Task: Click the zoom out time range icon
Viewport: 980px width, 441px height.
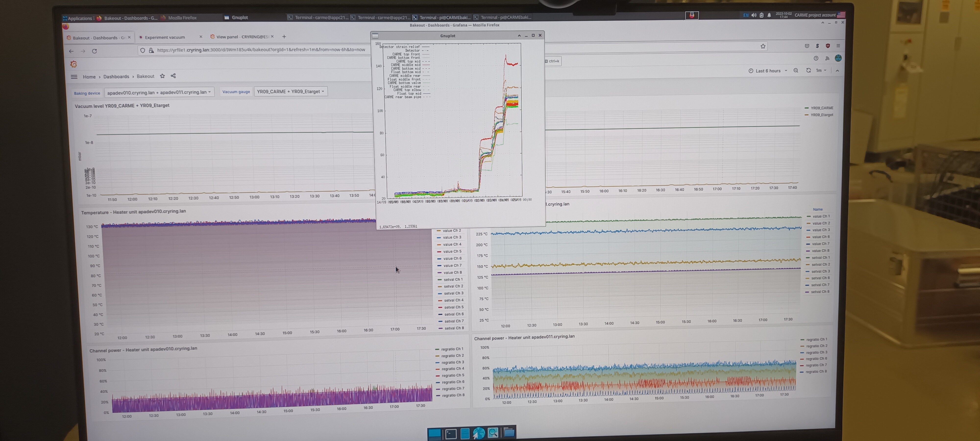Action: tap(796, 70)
